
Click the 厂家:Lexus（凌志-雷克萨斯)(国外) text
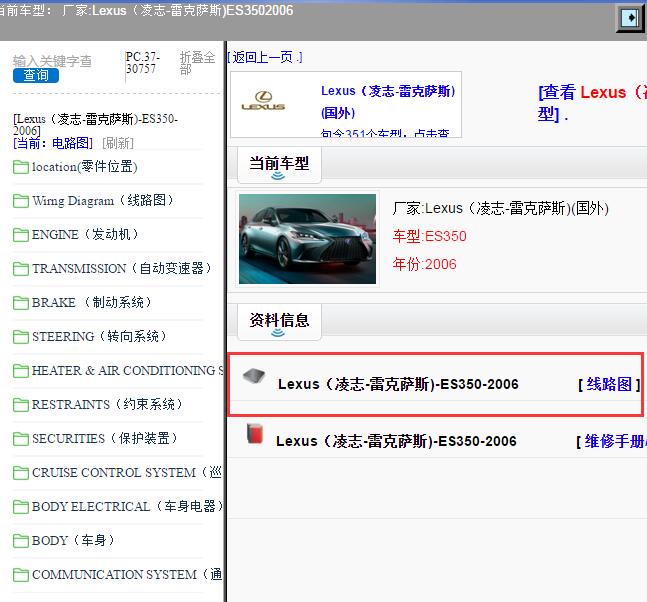(x=501, y=208)
